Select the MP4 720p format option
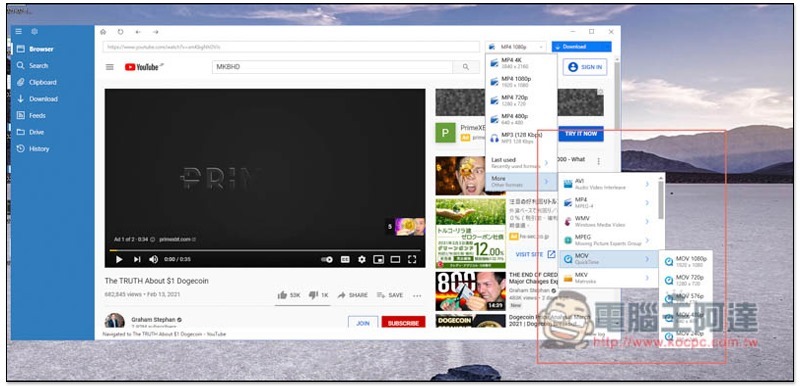This screenshot has width=800, height=386. click(x=521, y=100)
